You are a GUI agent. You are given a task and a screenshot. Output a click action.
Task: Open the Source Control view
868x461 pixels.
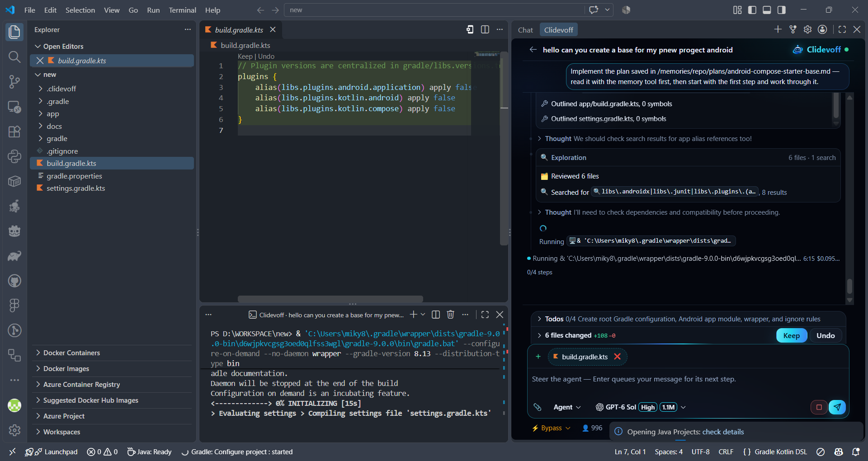point(14,82)
